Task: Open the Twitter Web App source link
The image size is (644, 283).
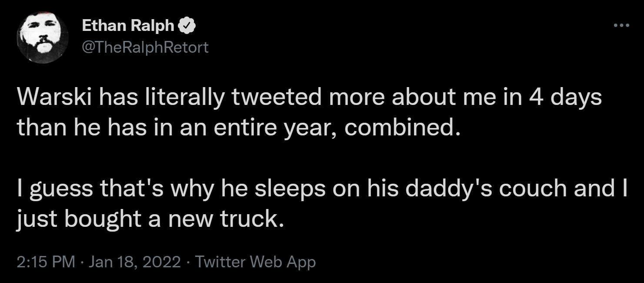Action: tap(255, 262)
